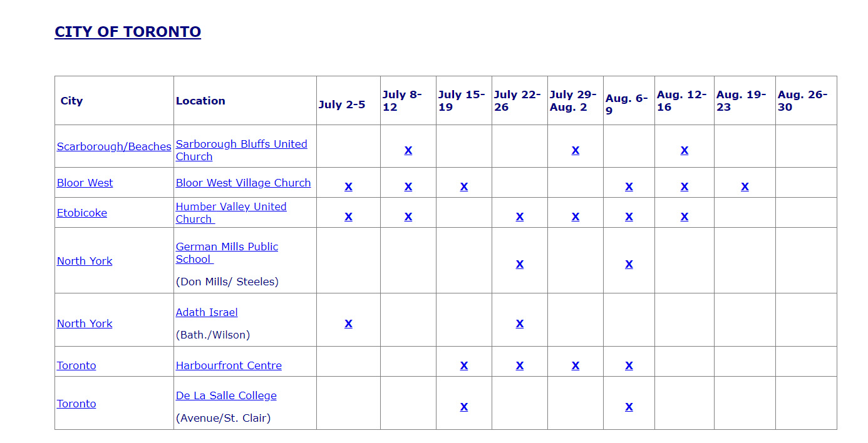
Task: Select Scarborough Bluffs X for July 29-Aug. 2
Action: pyautogui.click(x=576, y=150)
